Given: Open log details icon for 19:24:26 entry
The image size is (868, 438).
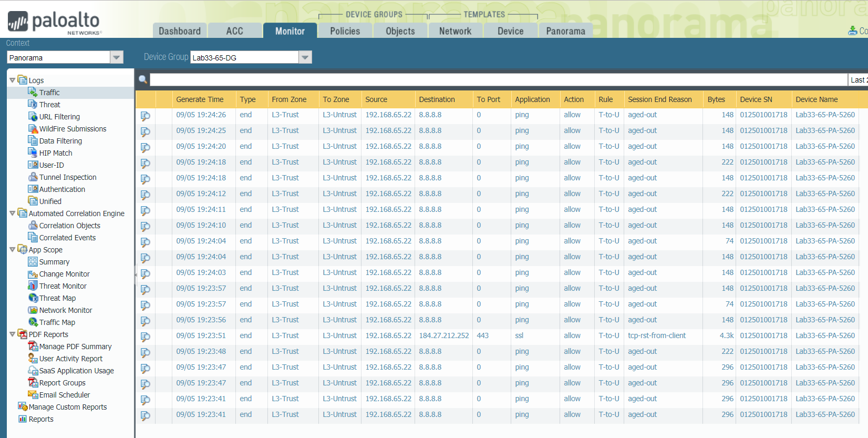Looking at the screenshot, I should [146, 116].
